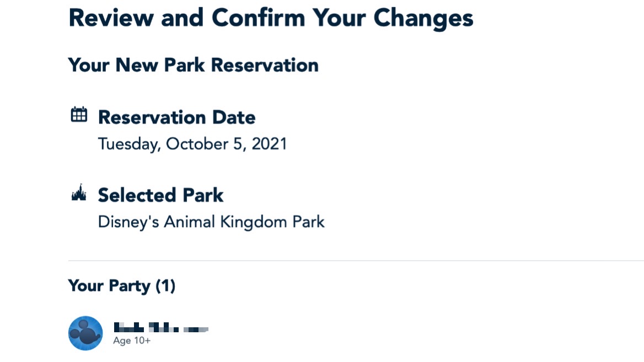Click the word 'Tuesday' in the date
The image size is (644, 362).
coord(128,144)
